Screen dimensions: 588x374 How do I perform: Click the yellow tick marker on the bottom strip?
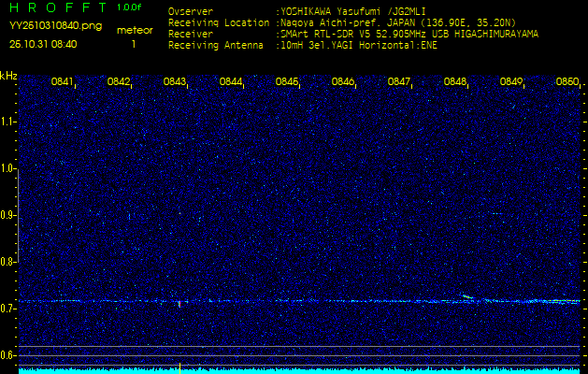click(179, 367)
